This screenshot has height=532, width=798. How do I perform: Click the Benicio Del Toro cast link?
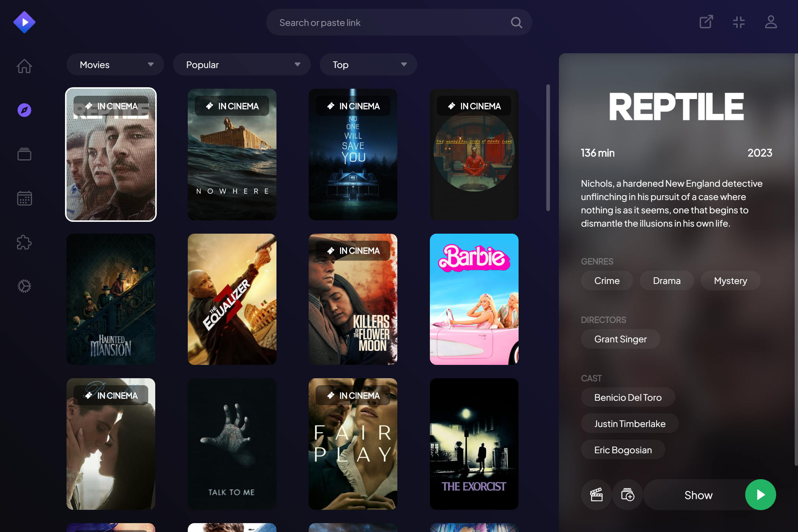coord(628,397)
